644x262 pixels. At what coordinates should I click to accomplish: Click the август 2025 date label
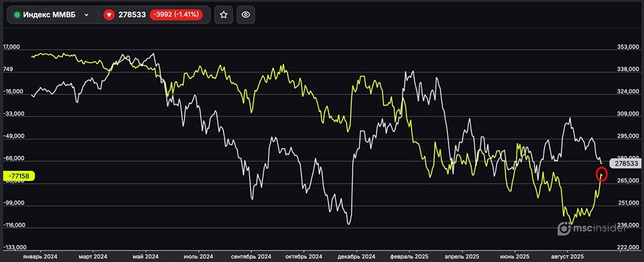[567, 256]
